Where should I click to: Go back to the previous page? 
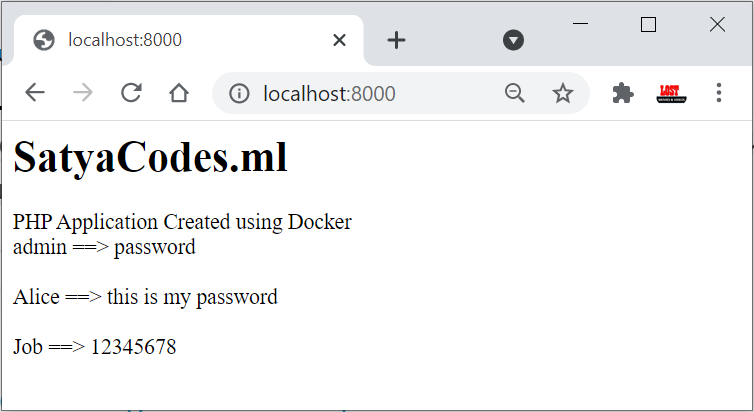[35, 93]
